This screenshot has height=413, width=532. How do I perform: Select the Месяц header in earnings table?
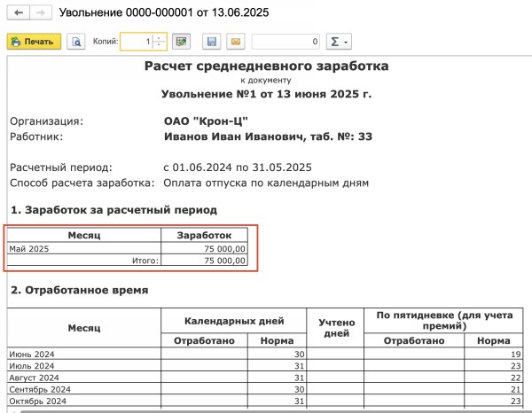pos(83,235)
